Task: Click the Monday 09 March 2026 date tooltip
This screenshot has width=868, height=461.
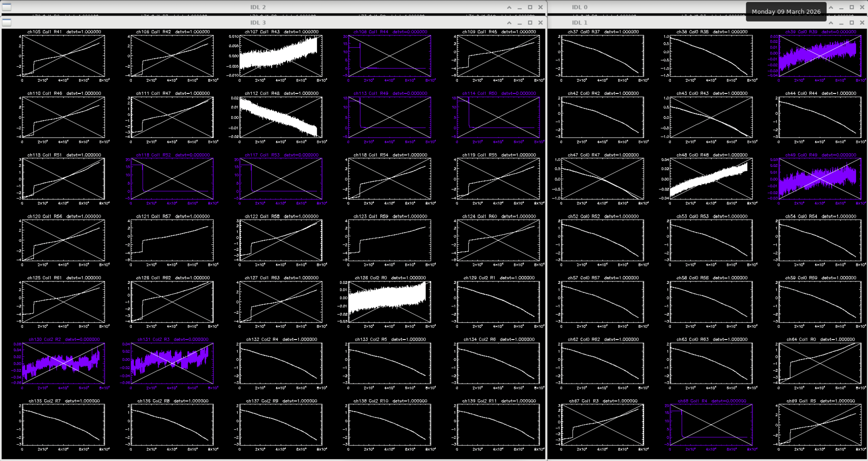Action: pyautogui.click(x=786, y=11)
